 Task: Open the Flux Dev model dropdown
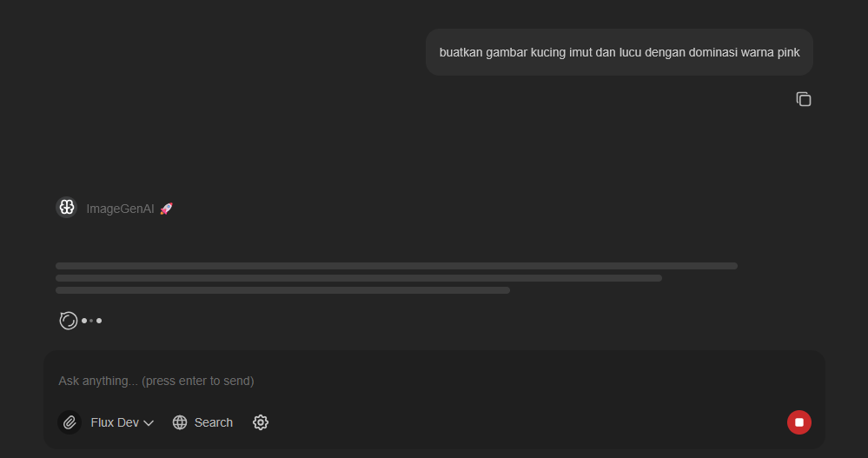pyautogui.click(x=115, y=422)
